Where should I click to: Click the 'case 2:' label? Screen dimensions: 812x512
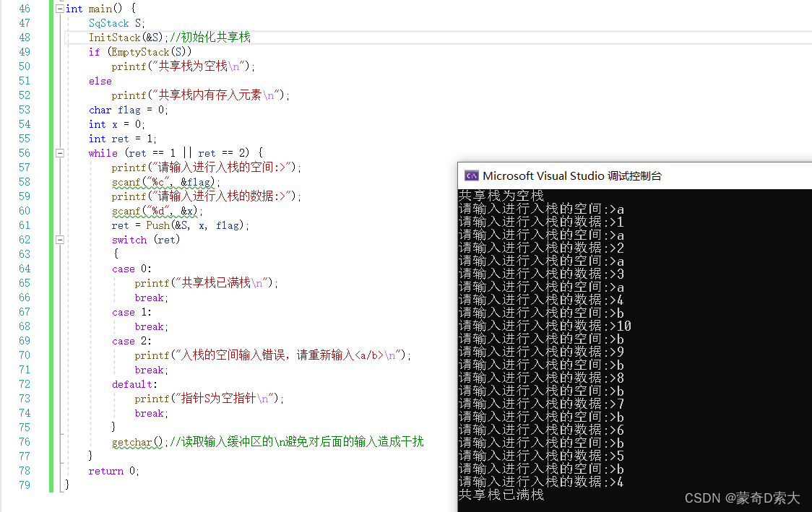[x=131, y=341]
